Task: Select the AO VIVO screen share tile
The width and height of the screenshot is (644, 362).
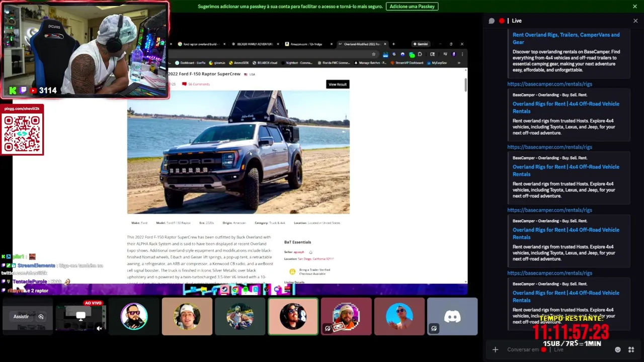Action: [80, 316]
